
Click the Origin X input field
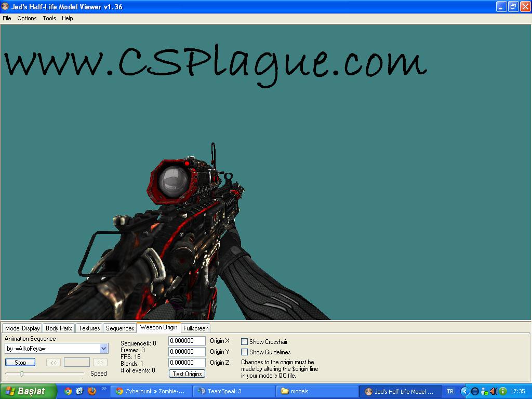187,341
